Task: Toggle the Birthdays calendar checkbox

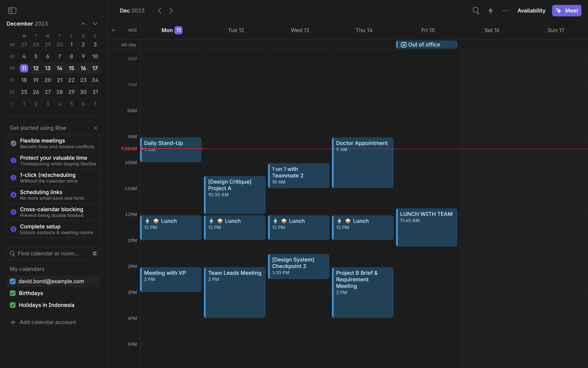Action: point(13,293)
